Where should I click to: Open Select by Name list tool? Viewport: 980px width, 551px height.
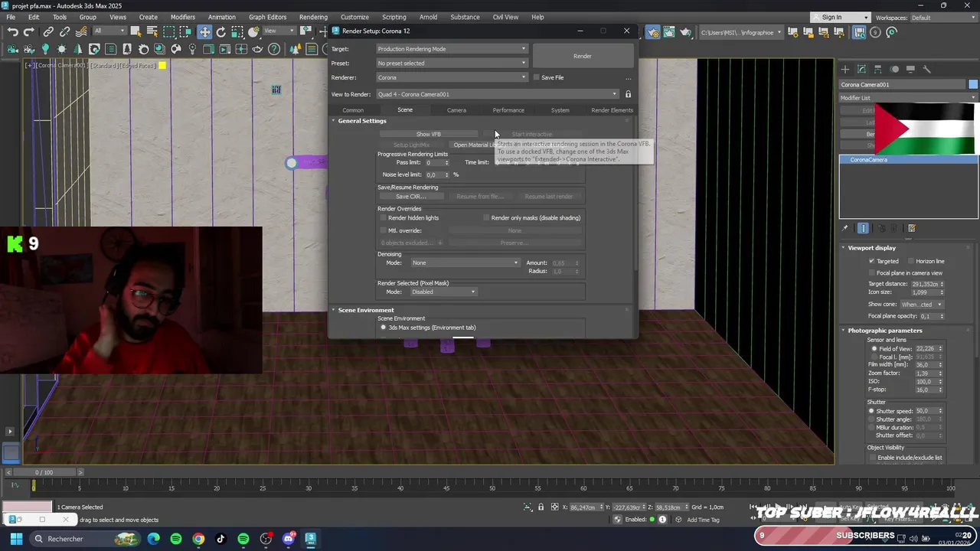click(x=152, y=32)
